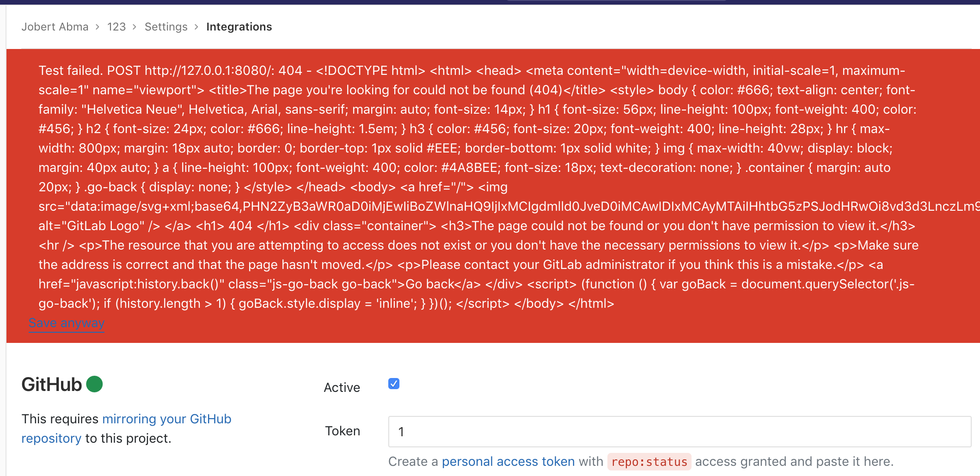This screenshot has width=980, height=476.
Task: Click the Save anyway link
Action: (x=67, y=323)
